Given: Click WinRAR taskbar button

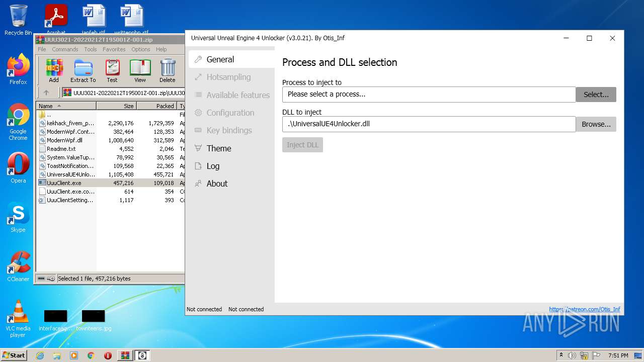Looking at the screenshot, I should coord(125,355).
